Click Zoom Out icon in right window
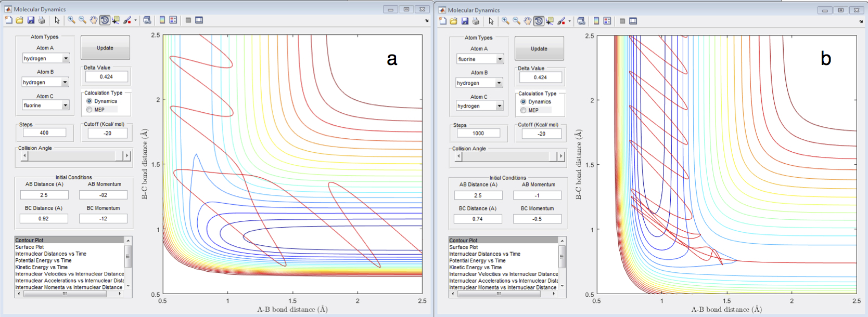 click(516, 21)
